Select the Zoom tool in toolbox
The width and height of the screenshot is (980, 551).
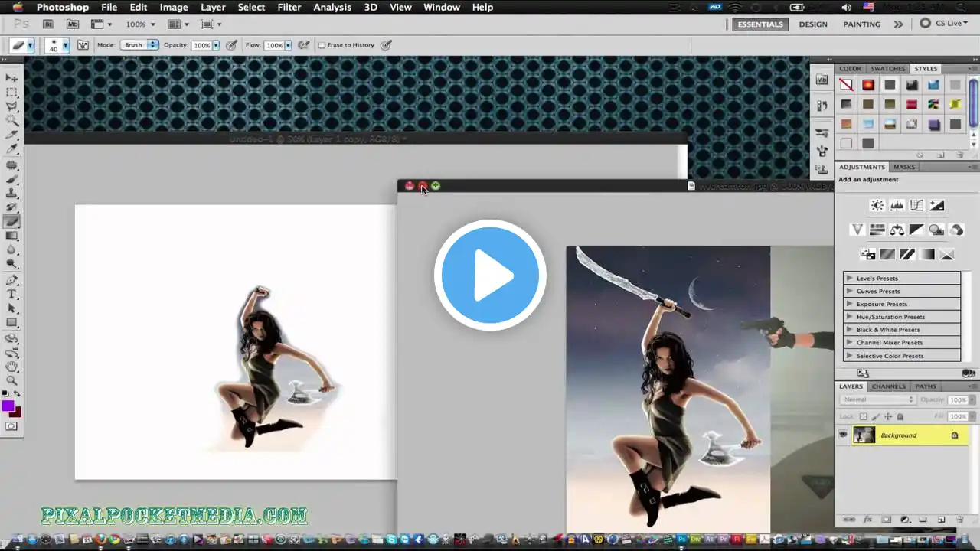pyautogui.click(x=12, y=380)
